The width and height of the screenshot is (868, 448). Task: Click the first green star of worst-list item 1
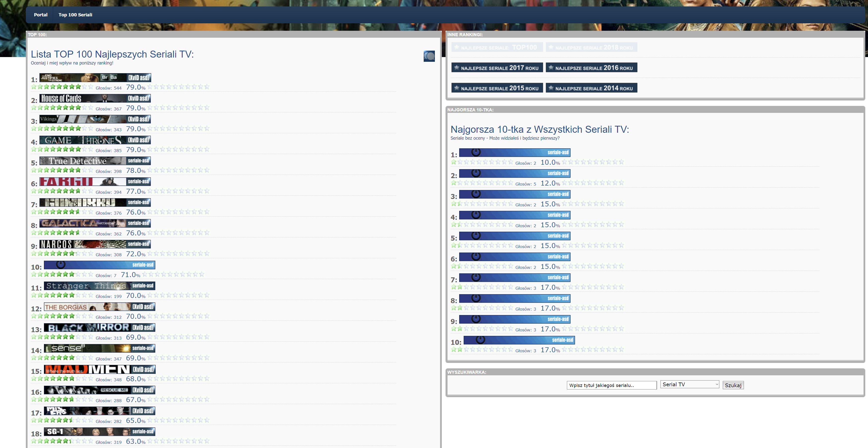coord(453,162)
